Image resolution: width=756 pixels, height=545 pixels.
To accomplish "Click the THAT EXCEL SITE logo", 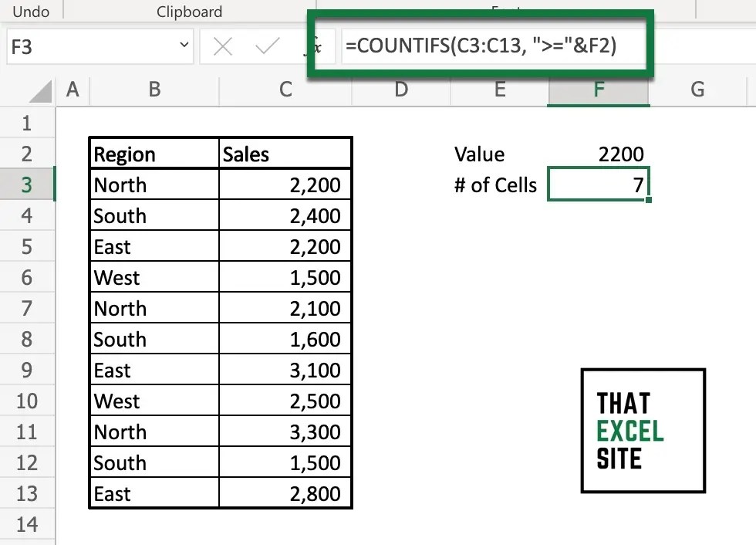I will click(x=643, y=431).
